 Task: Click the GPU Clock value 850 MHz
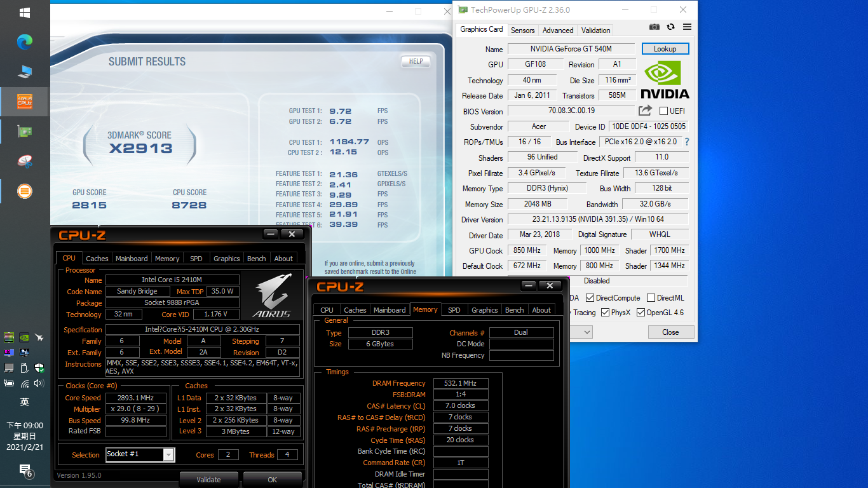coord(527,250)
